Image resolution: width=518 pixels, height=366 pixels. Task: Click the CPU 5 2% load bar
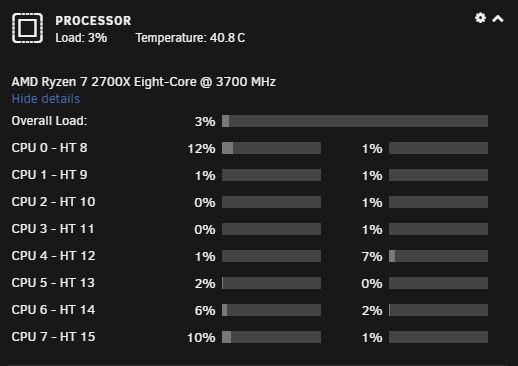point(271,283)
